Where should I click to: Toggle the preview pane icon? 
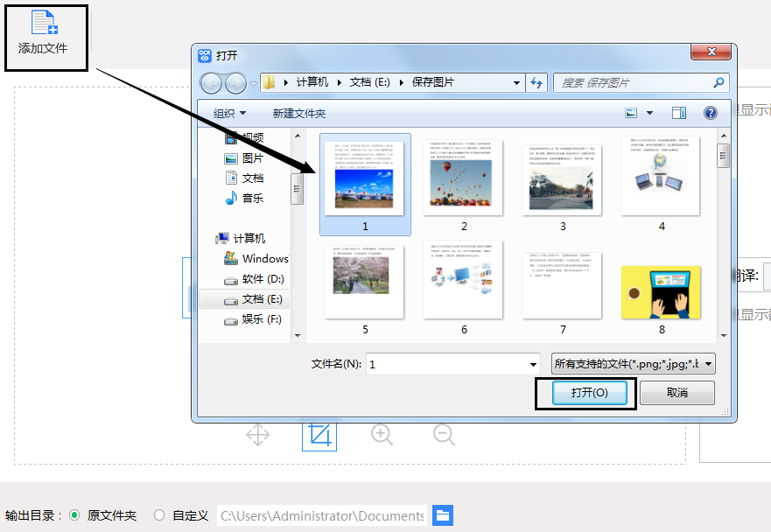679,113
